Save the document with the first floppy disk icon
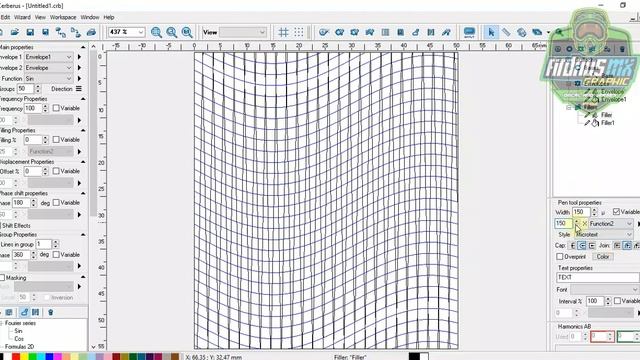 (x=30, y=32)
